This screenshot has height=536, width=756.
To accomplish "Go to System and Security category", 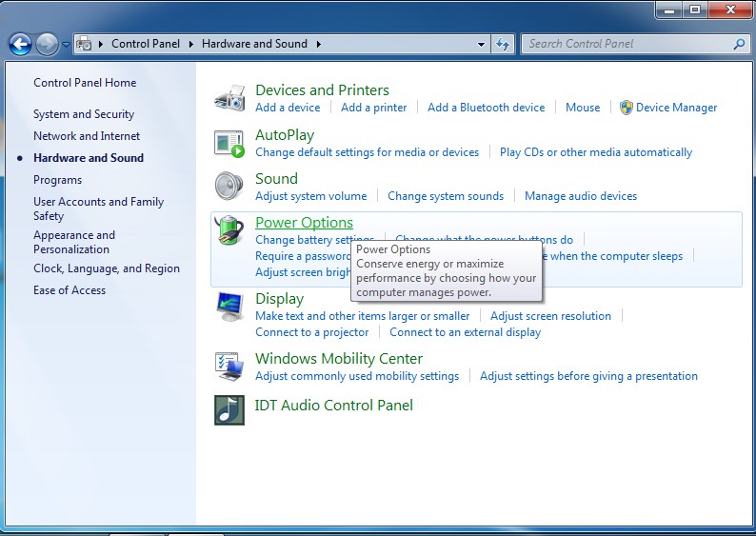I will pos(84,114).
